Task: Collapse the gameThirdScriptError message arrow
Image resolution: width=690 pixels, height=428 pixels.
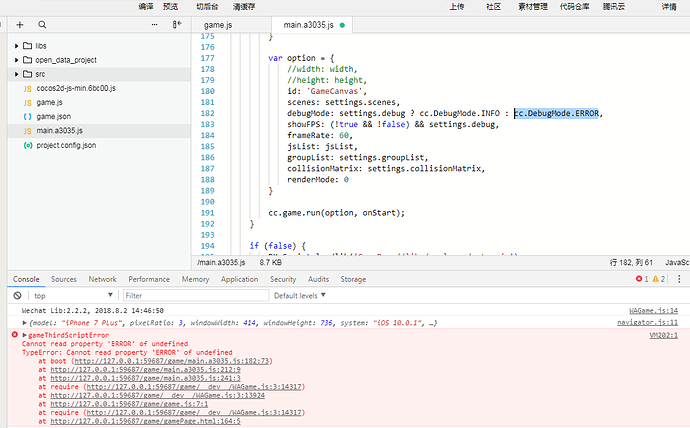Action: click(25, 335)
